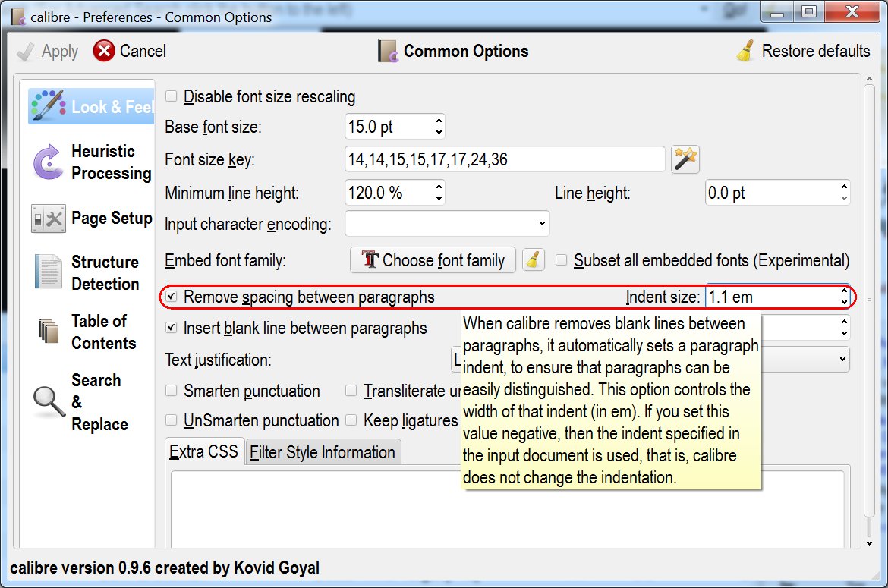
Task: Click scrollbar down arrow
Action: pos(870,543)
